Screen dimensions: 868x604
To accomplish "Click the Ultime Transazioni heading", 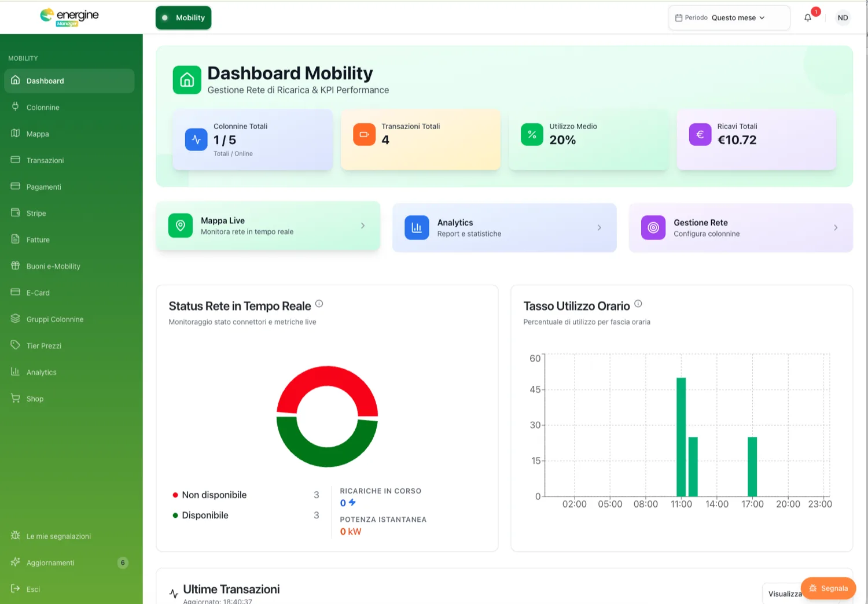I will (231, 589).
